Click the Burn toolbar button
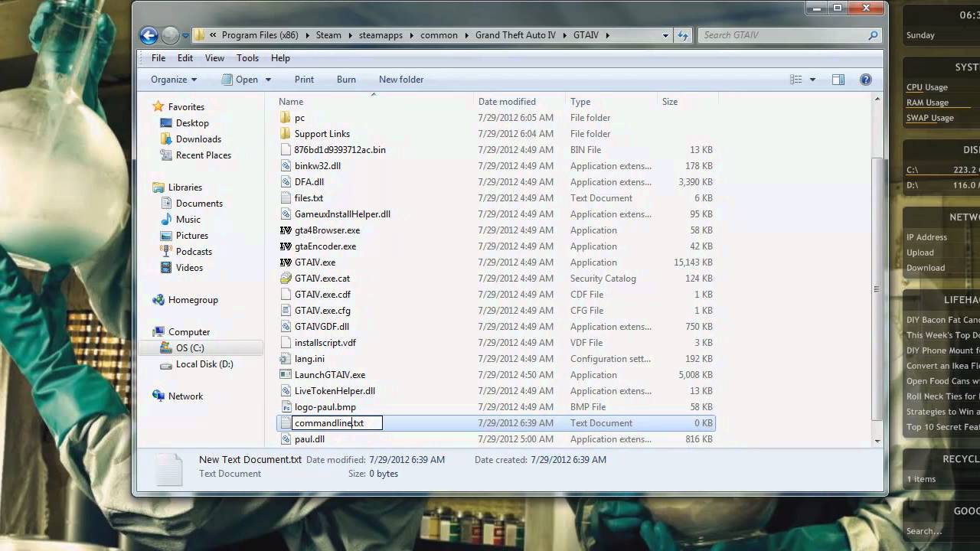The image size is (980, 551). (346, 80)
